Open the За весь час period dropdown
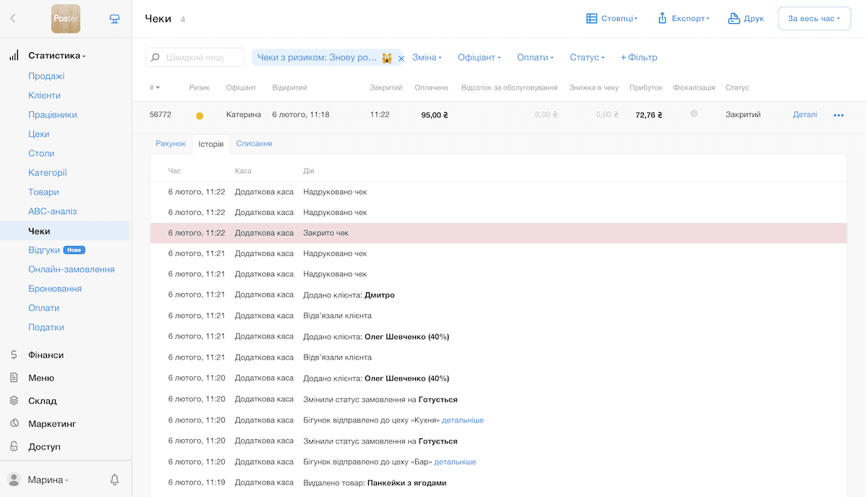This screenshot has width=868, height=497. 814,19
